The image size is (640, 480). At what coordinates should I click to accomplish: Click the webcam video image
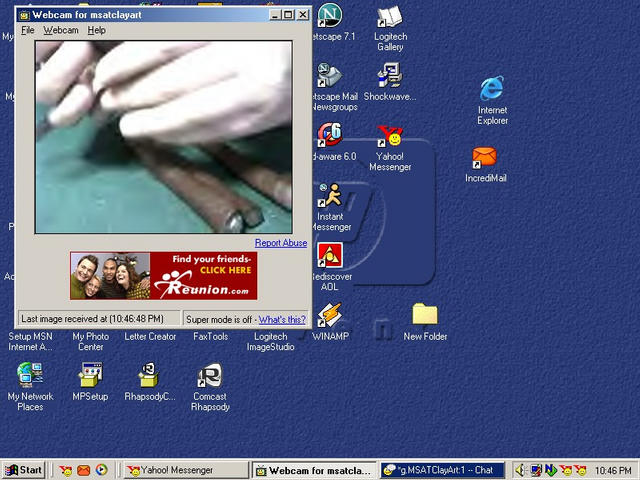(x=164, y=137)
